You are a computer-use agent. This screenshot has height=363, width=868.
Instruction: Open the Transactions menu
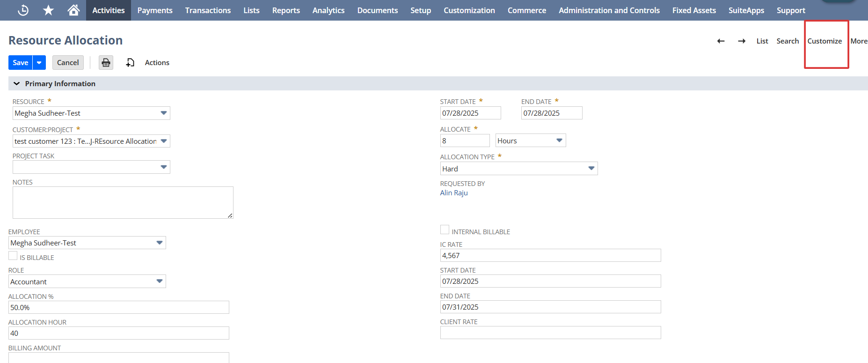[208, 10]
